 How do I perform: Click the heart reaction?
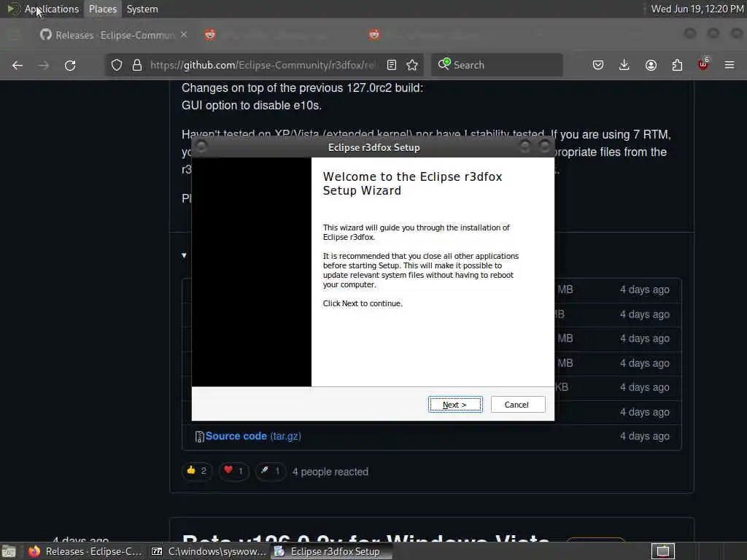point(234,472)
